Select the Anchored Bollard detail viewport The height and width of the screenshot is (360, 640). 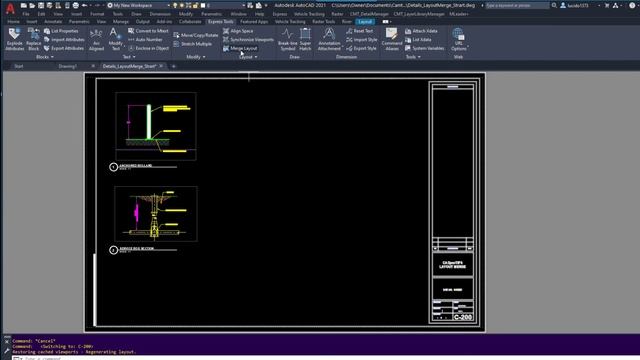tap(156, 126)
